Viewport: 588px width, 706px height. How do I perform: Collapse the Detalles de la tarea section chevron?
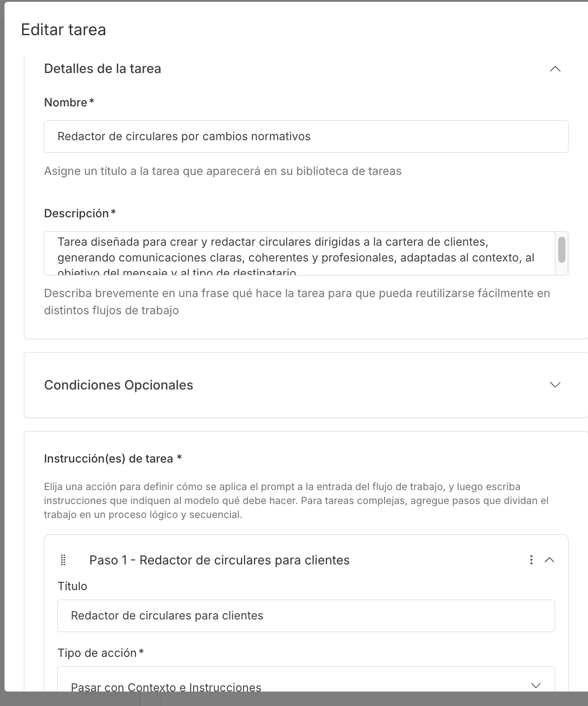click(555, 69)
